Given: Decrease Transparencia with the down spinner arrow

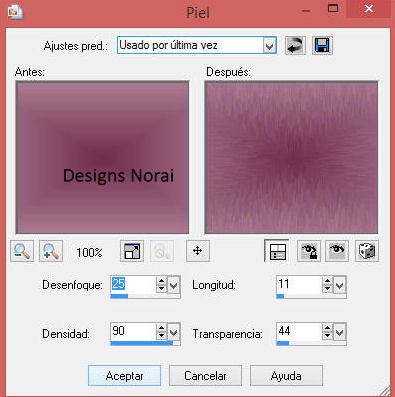Looking at the screenshot, I should [x=327, y=336].
